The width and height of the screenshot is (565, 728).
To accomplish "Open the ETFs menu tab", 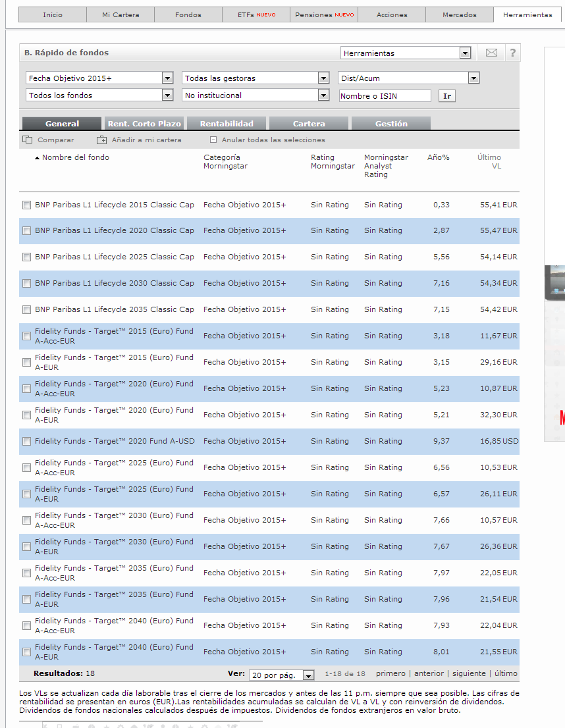I will pyautogui.click(x=256, y=15).
